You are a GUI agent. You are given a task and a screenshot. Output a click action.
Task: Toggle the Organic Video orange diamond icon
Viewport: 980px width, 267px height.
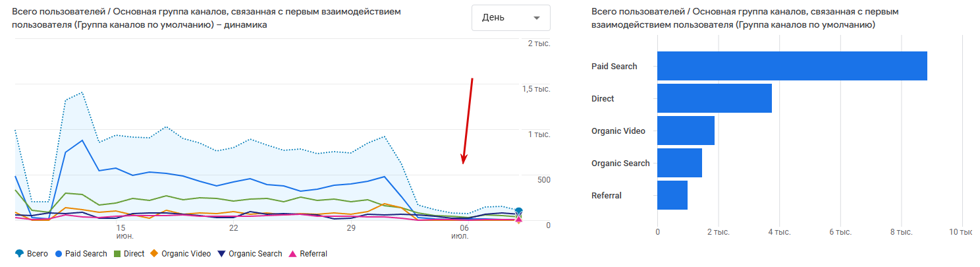[154, 254]
